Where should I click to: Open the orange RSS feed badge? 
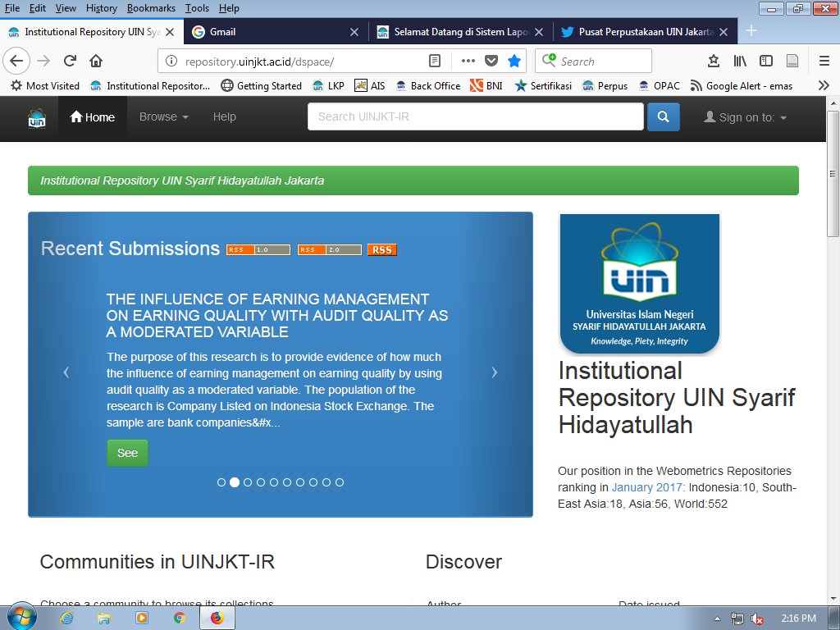(382, 249)
